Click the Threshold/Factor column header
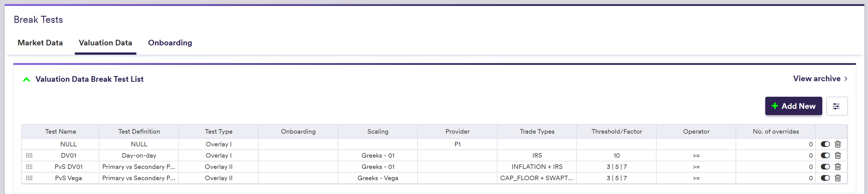868x194 pixels. point(616,132)
